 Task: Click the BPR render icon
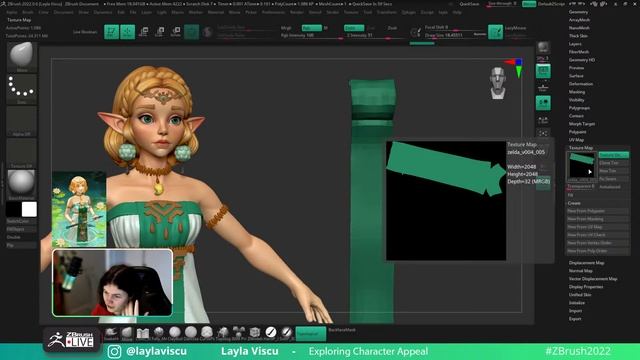click(x=543, y=47)
